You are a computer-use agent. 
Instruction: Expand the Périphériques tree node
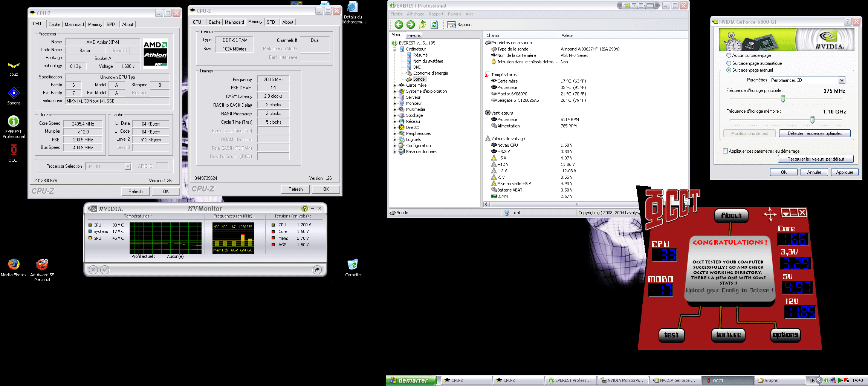coord(394,133)
